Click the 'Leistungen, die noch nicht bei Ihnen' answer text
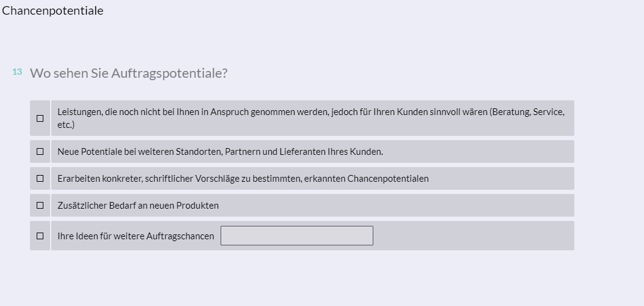Screen dimensions: 644x306 [183, 113]
